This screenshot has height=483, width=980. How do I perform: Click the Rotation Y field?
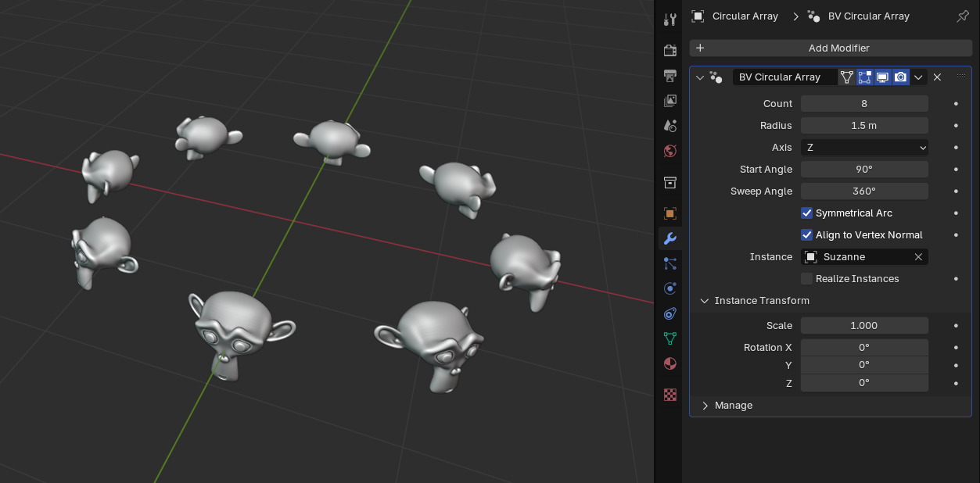click(864, 365)
